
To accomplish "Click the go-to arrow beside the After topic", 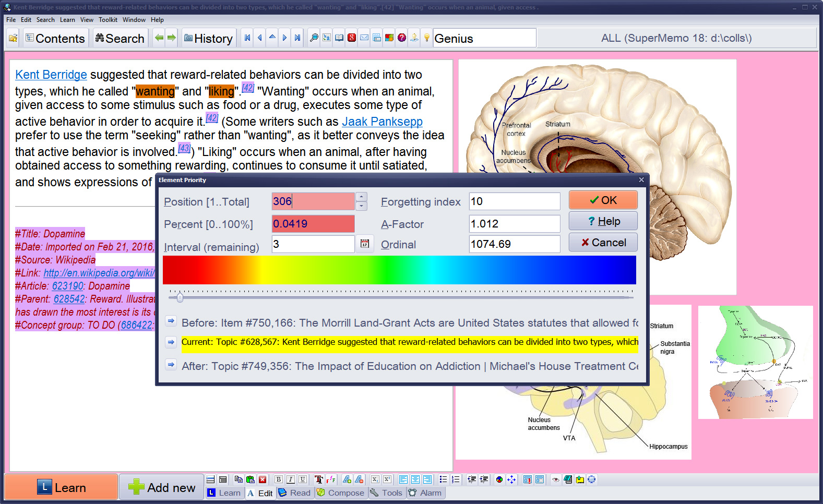I will [171, 365].
